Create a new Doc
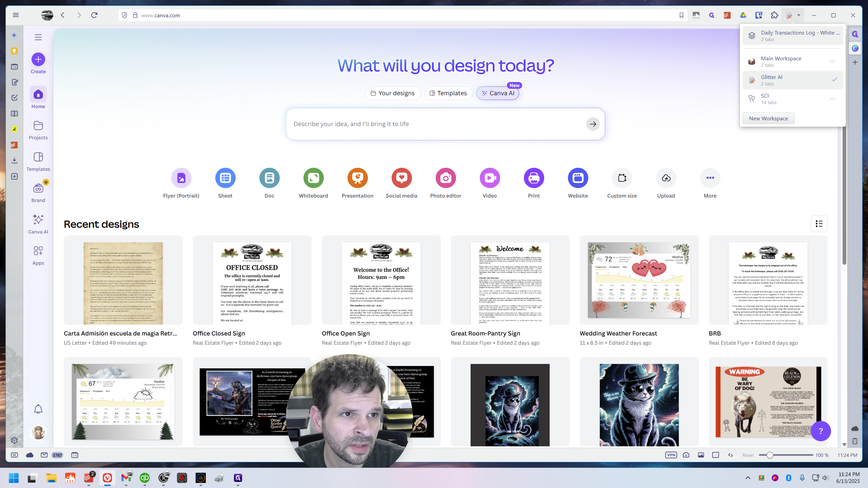This screenshot has height=488, width=868. click(x=269, y=183)
